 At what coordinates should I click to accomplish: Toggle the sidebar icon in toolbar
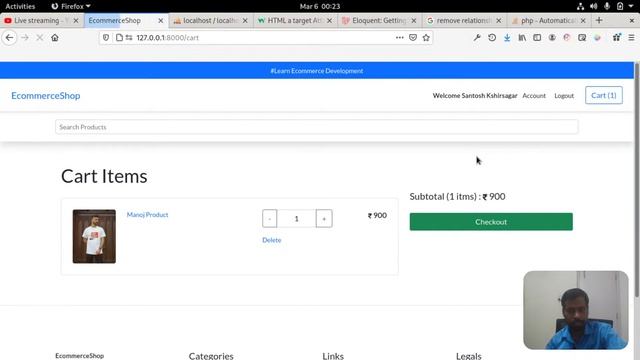pyautogui.click(x=537, y=38)
